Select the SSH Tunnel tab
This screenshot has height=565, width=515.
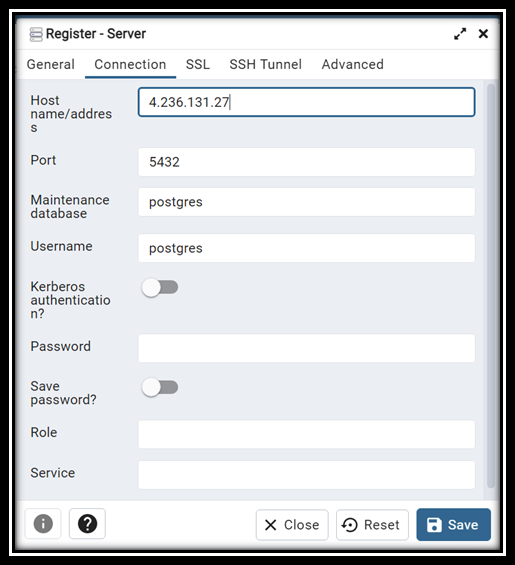pos(266,64)
